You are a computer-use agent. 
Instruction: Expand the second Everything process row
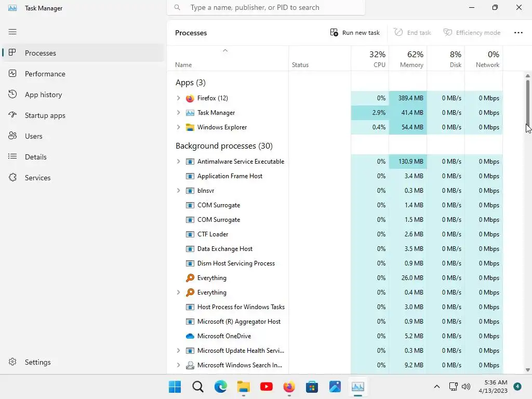pos(179,292)
